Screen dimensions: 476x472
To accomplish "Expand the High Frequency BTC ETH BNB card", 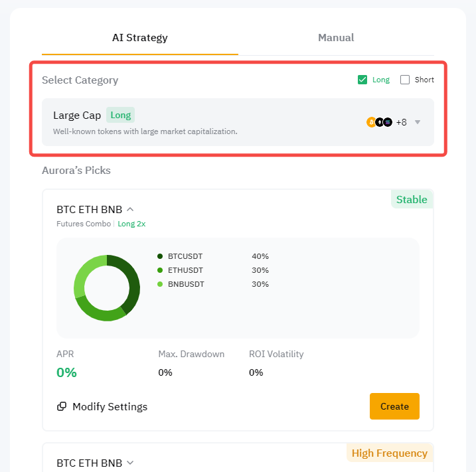I will click(130, 463).
